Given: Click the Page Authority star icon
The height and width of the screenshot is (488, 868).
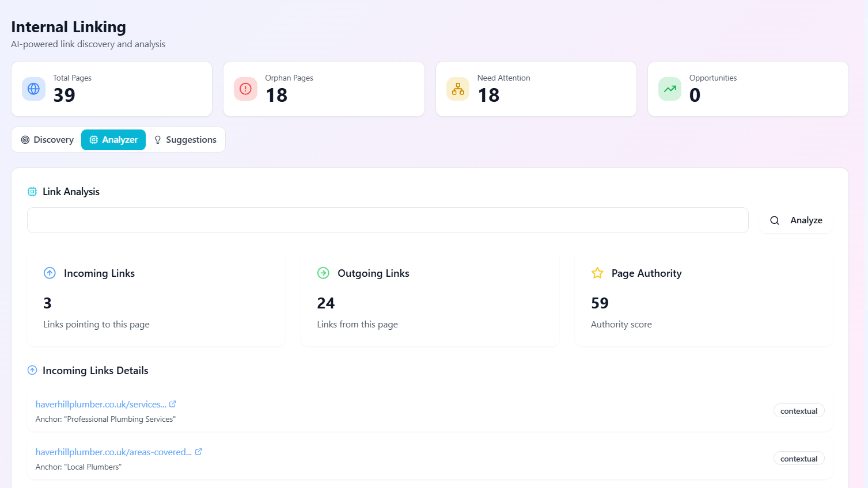Looking at the screenshot, I should [597, 273].
